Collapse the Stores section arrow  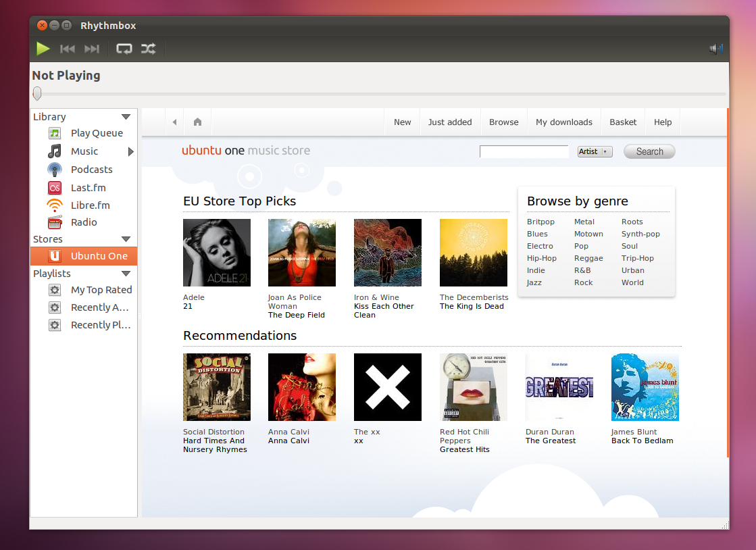pos(126,239)
